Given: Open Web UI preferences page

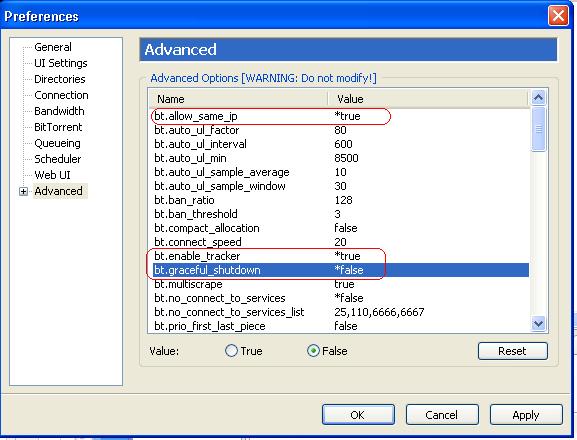Looking at the screenshot, I should [52, 175].
